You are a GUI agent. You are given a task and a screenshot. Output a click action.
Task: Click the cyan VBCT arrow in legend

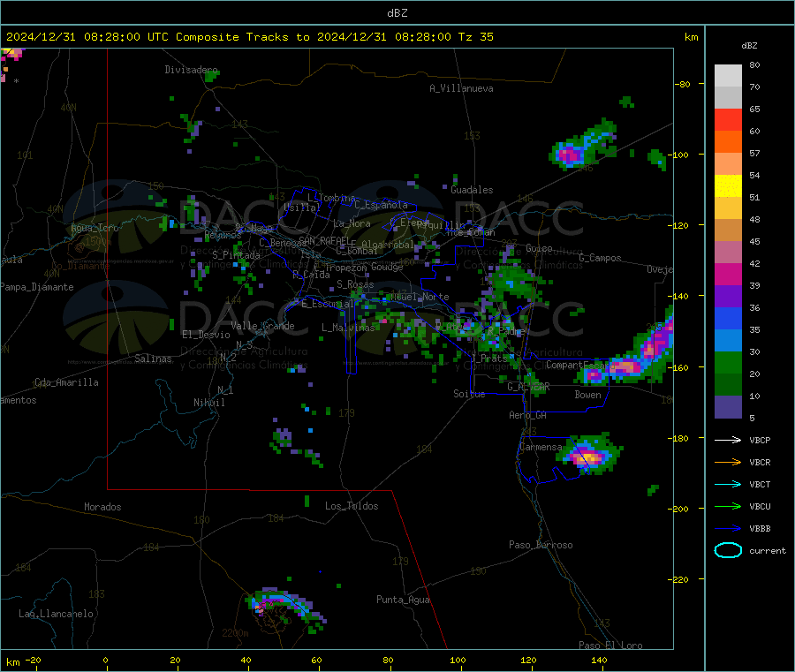pos(728,484)
